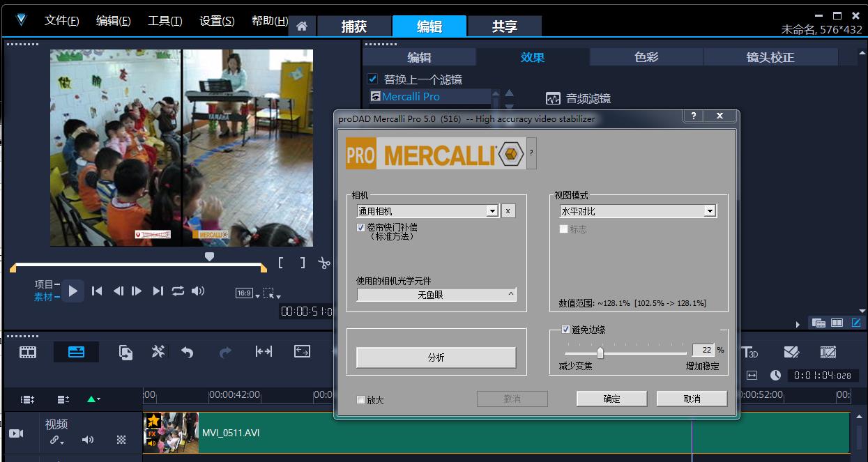Click the Analyze button in Mercalli
Image resolution: width=868 pixels, height=462 pixels.
click(x=436, y=357)
